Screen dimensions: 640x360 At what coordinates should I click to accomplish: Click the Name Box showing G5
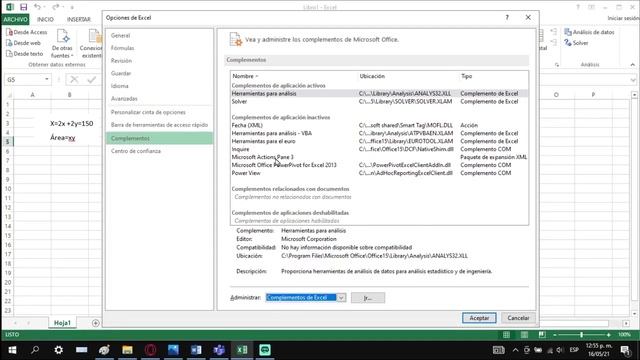click(24, 80)
